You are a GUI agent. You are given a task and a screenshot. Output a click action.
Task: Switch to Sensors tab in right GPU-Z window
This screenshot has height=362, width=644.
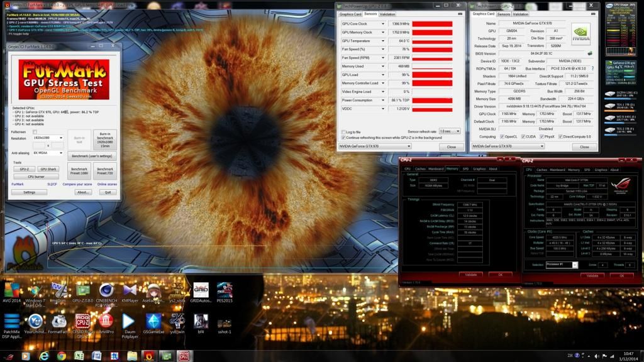(504, 14)
